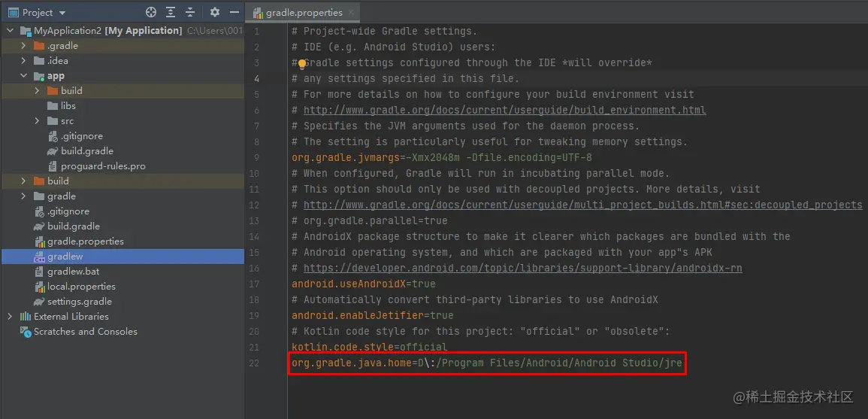This screenshot has height=419, width=868.
Task: Click the app module folder icon
Action: point(39,76)
